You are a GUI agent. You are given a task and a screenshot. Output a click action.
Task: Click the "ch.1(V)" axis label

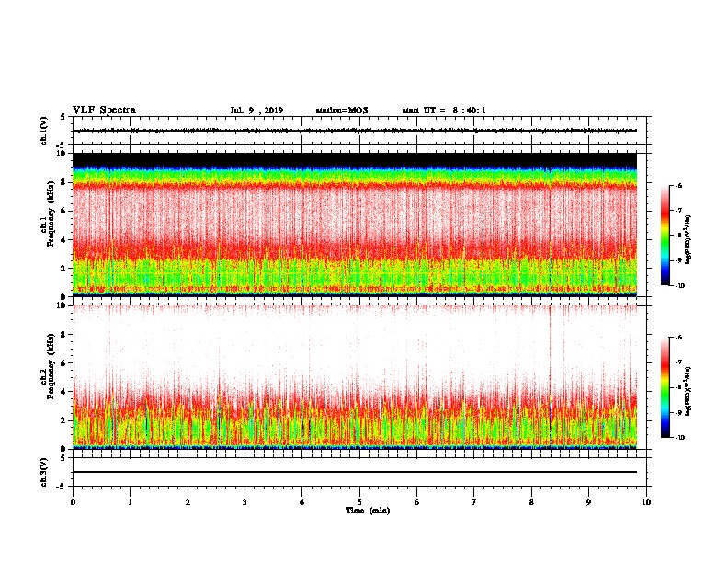(44, 131)
